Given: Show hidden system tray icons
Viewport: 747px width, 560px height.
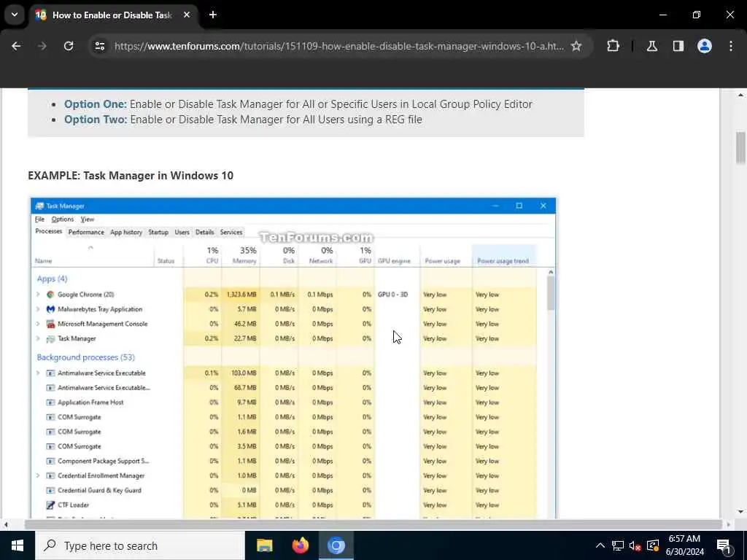Looking at the screenshot, I should click(600, 545).
